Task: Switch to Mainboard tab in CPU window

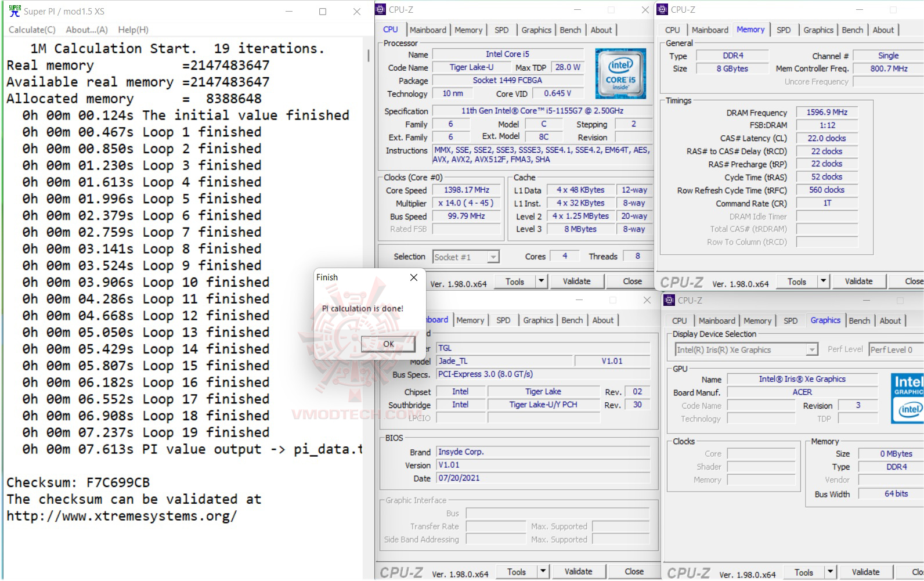Action: click(x=428, y=30)
